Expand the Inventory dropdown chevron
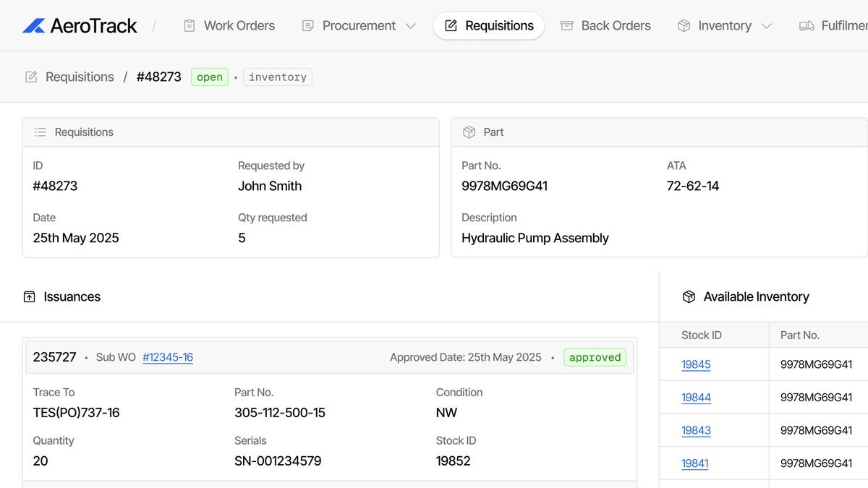The height and width of the screenshot is (488, 868). (x=767, y=26)
